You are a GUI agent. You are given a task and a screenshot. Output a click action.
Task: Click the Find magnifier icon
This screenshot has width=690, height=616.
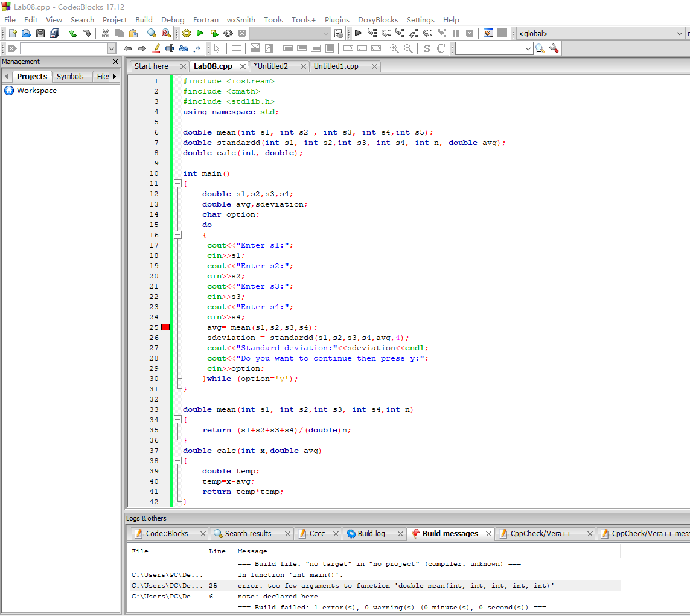152,33
